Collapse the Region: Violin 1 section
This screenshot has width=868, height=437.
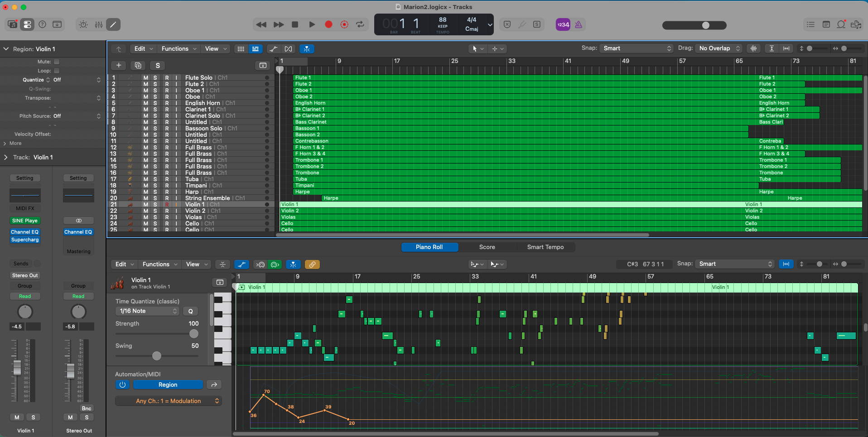tap(6, 49)
